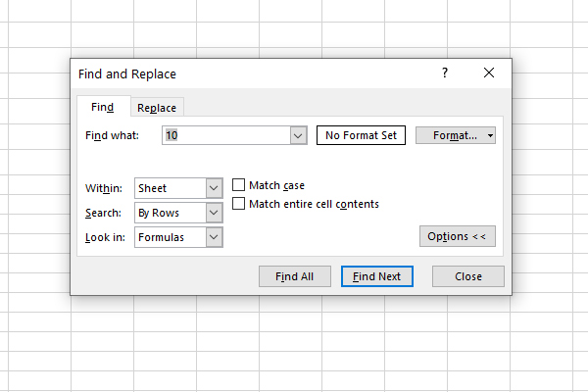Switch to the Find tab

tap(102, 108)
